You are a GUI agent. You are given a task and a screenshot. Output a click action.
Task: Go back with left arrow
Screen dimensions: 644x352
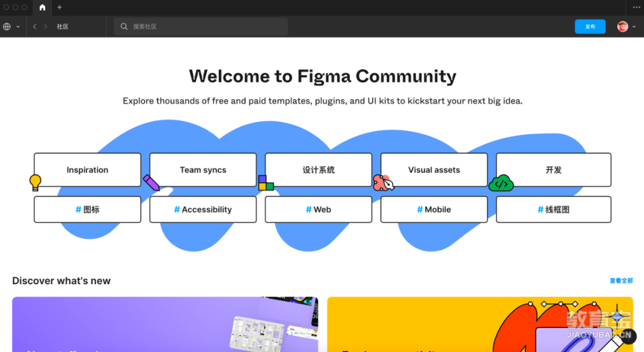coord(35,27)
